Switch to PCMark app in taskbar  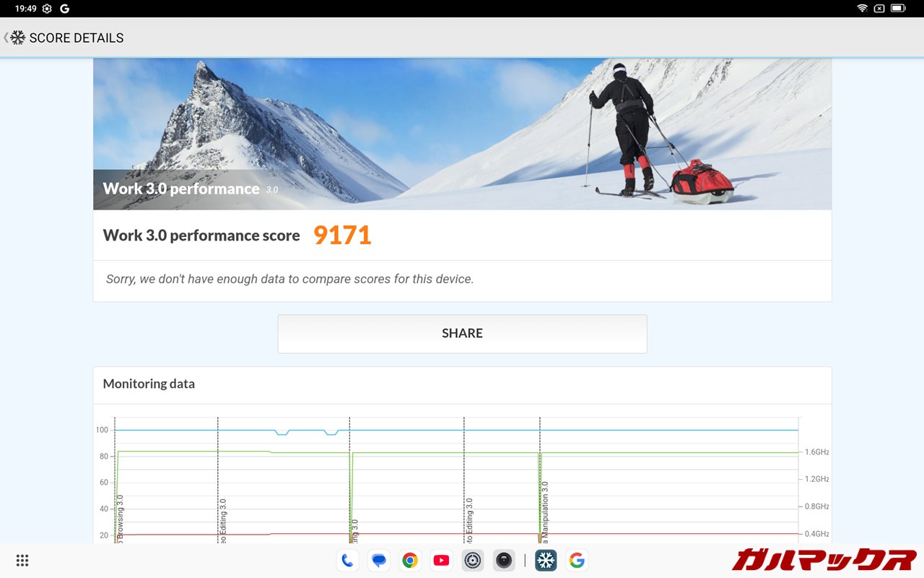tap(545, 560)
